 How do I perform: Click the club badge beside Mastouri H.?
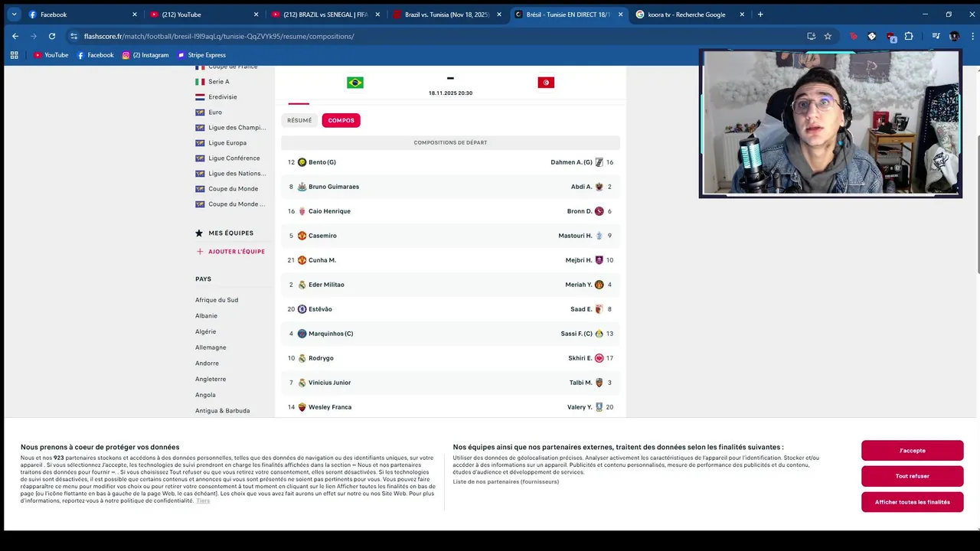point(599,236)
